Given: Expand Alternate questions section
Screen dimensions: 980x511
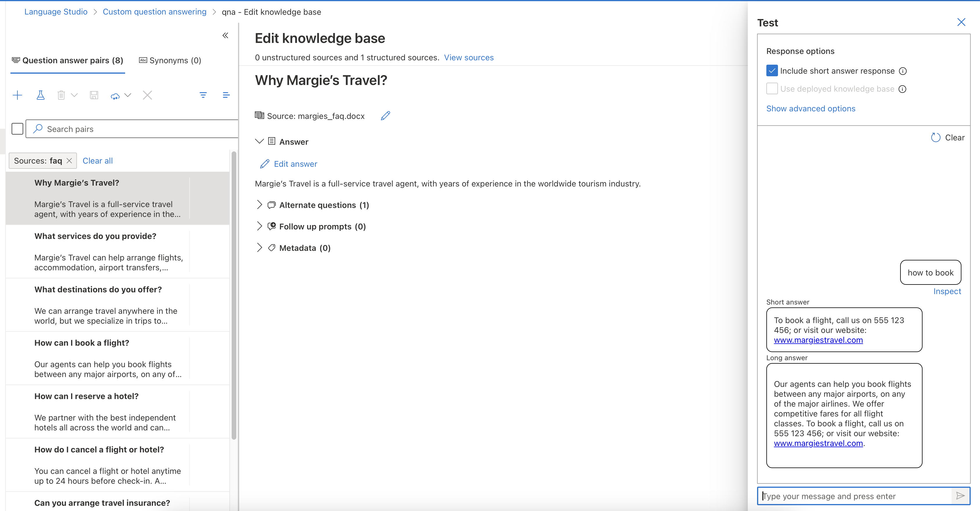Looking at the screenshot, I should pos(260,205).
